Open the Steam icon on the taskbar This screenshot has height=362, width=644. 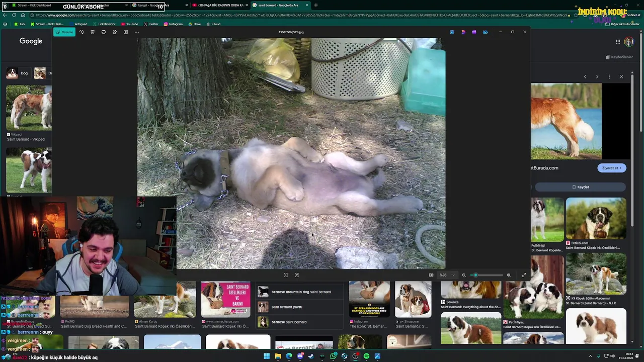tap(311, 356)
